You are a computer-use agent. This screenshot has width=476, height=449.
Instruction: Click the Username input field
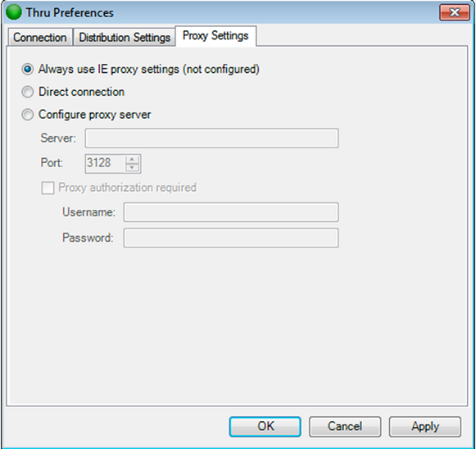pyautogui.click(x=231, y=212)
